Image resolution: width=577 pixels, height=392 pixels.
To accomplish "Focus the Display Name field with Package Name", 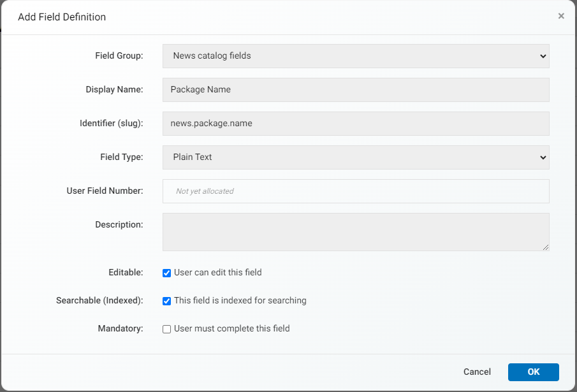I will [356, 90].
